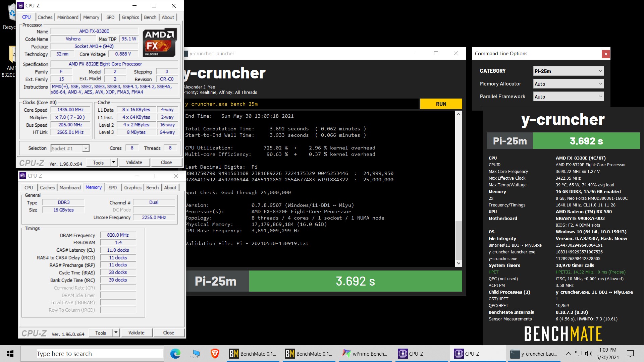644x362 pixels.
Task: Switch to second CPU-Z taskbar item
Action: click(478, 354)
